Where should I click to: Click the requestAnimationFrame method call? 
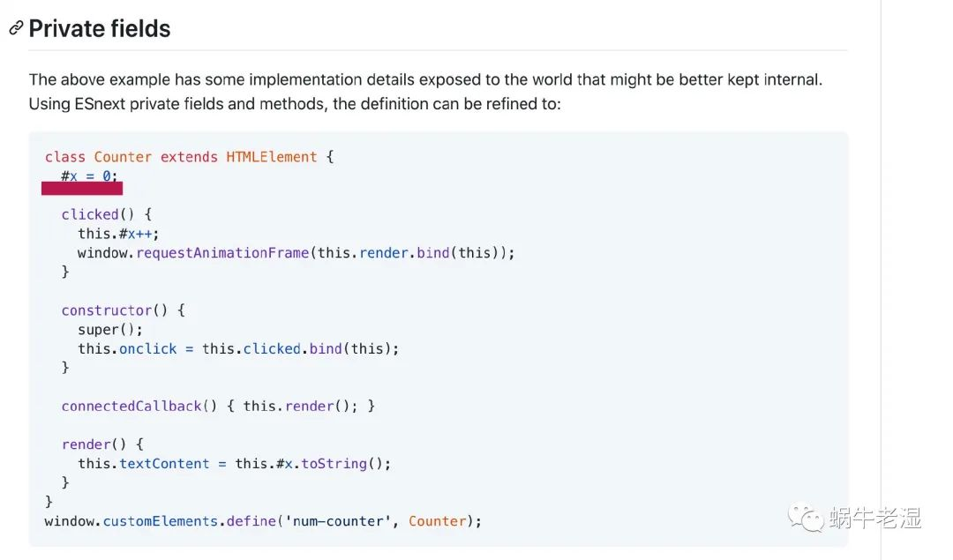point(222,253)
